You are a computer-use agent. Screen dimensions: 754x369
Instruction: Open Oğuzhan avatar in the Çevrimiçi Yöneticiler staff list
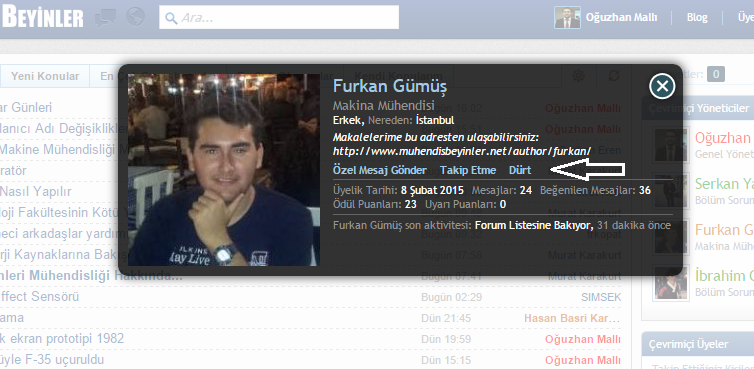coord(671,145)
